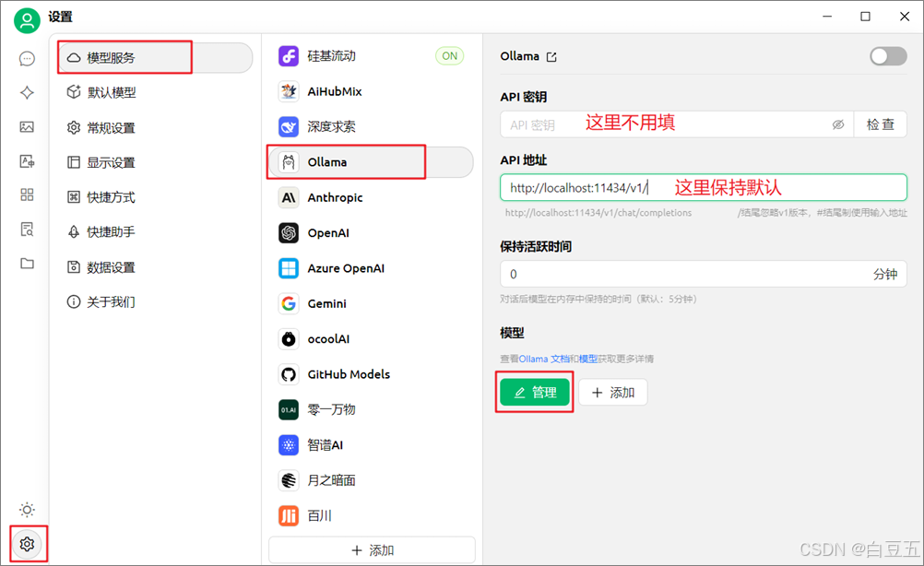Select the 百川 provider icon

point(288,515)
